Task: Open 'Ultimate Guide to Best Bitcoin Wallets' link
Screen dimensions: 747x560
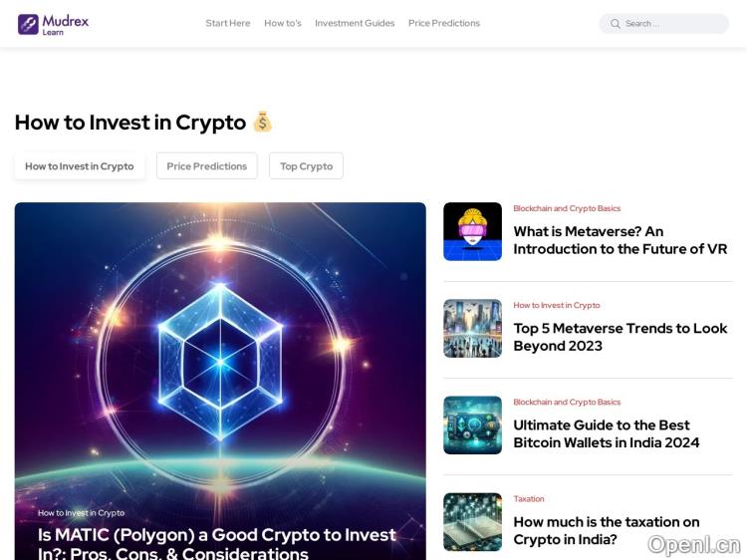Action: (607, 433)
